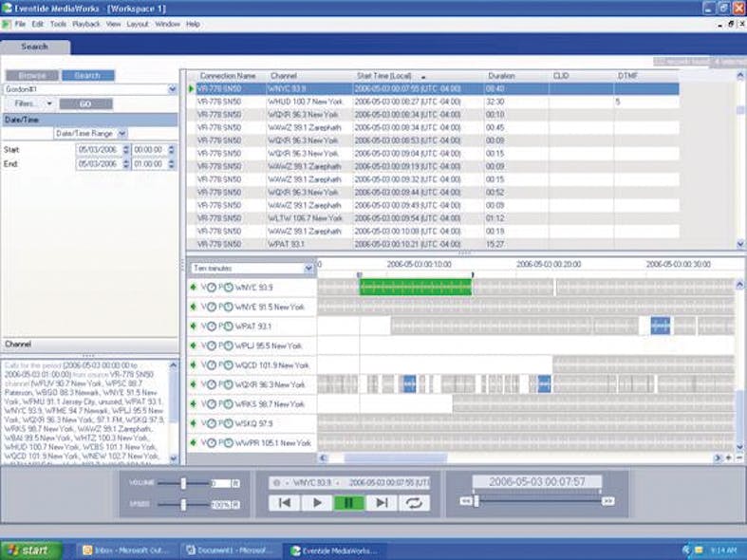Adjust the Volume slider
The height and width of the screenshot is (560, 747).
(182, 483)
